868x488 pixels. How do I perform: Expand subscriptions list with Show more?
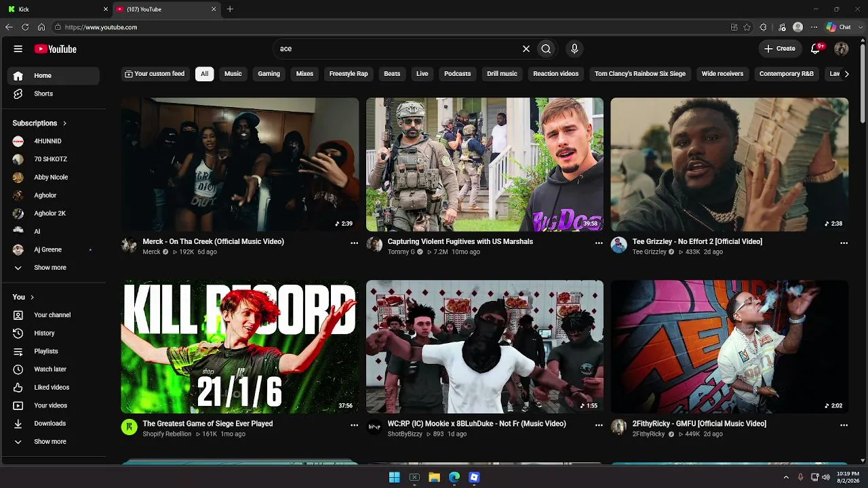[54, 268]
